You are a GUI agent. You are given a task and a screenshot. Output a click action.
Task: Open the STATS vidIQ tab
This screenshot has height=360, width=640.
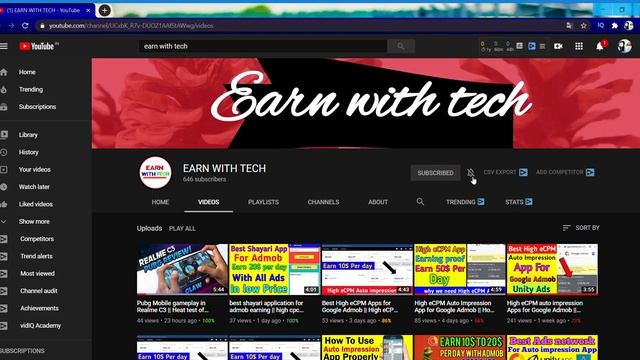(x=518, y=202)
